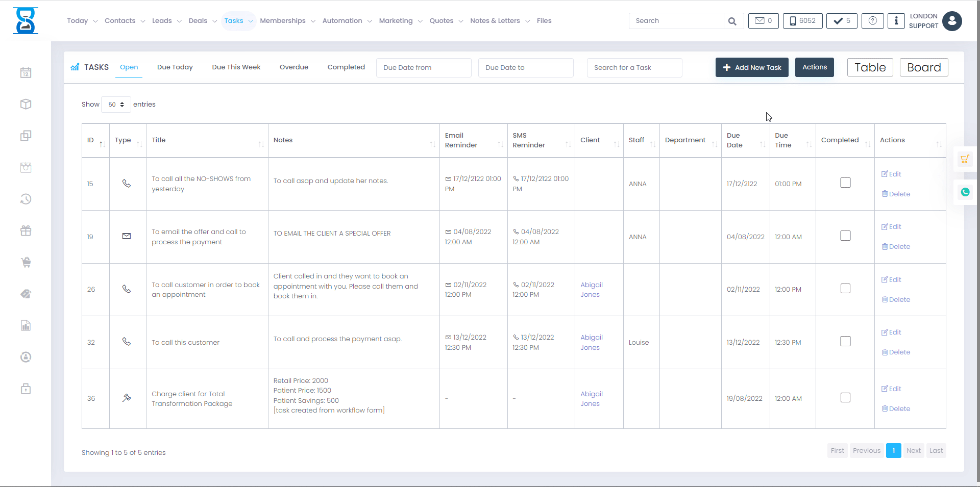Open the gift box sidebar icon

tap(26, 230)
